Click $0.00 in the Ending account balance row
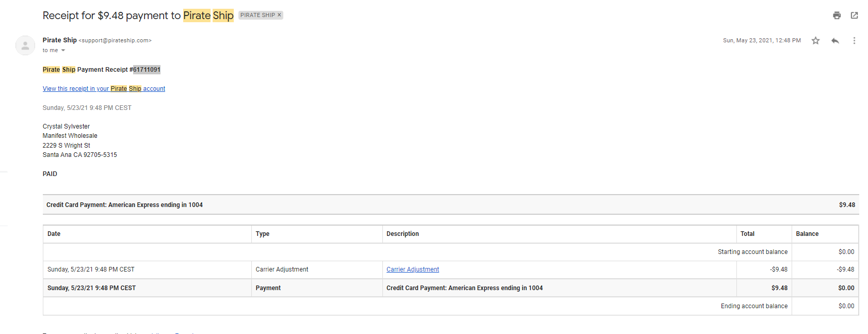 [x=846, y=306]
